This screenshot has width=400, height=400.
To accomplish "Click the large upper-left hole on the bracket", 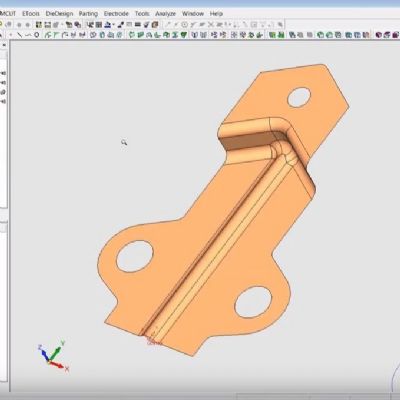I will [x=135, y=256].
